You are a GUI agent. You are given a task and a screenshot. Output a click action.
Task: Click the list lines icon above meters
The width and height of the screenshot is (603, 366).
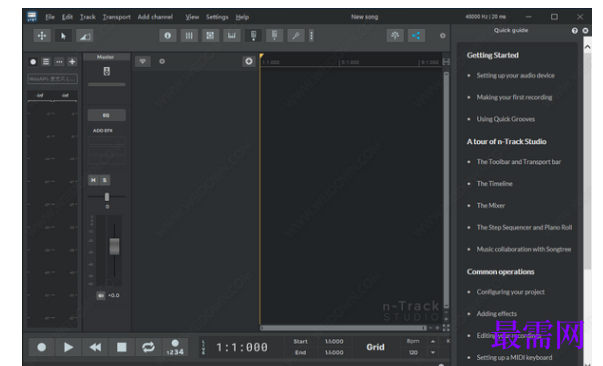click(x=46, y=62)
